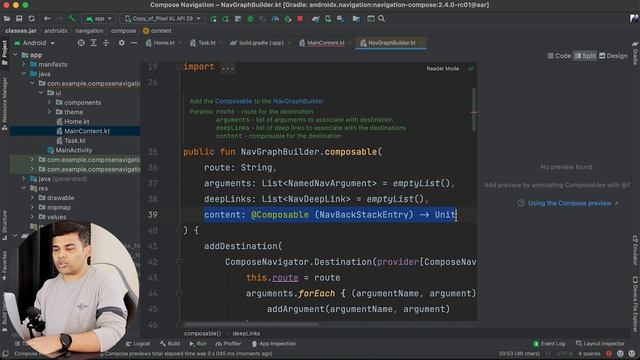Expand the components folder
Viewport: 640px width, 360px height.
click(x=49, y=102)
